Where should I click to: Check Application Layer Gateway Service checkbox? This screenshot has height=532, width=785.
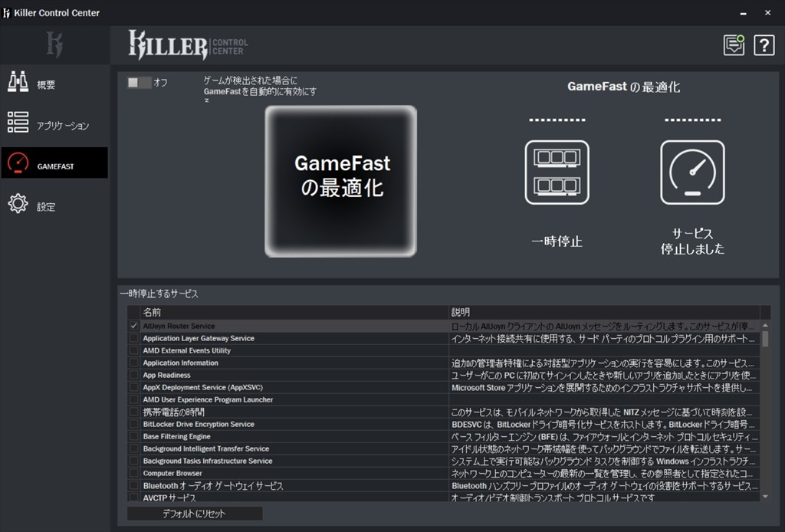pos(133,338)
